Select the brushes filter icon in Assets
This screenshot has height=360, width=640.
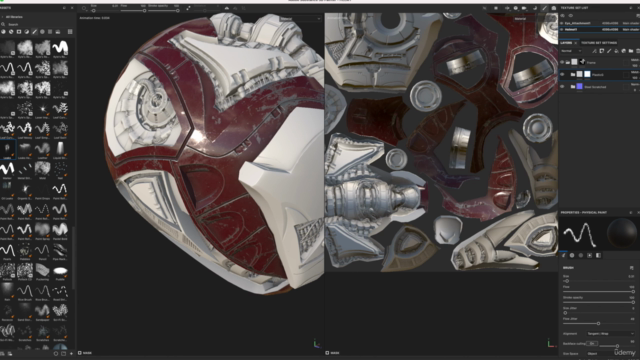35,31
